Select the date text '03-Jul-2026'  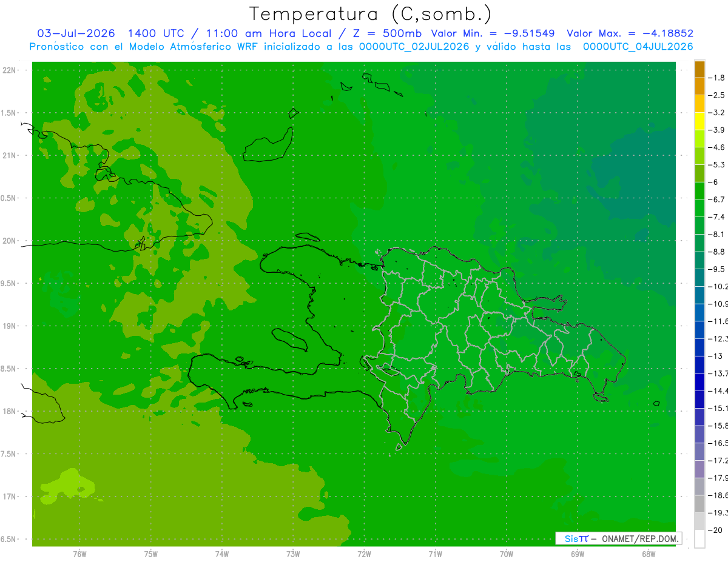click(76, 33)
